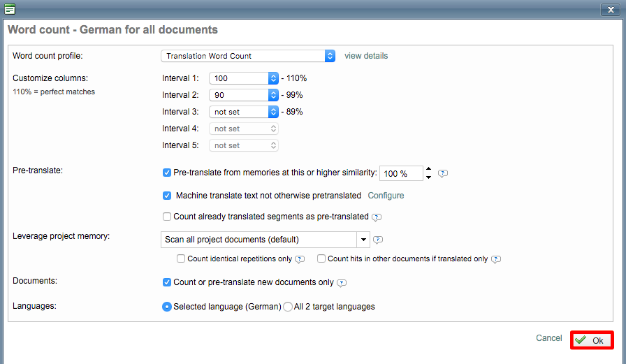Viewport: 626px width, 364px height.
Task: Disable Pre-translate from memories checkbox
Action: tap(167, 173)
